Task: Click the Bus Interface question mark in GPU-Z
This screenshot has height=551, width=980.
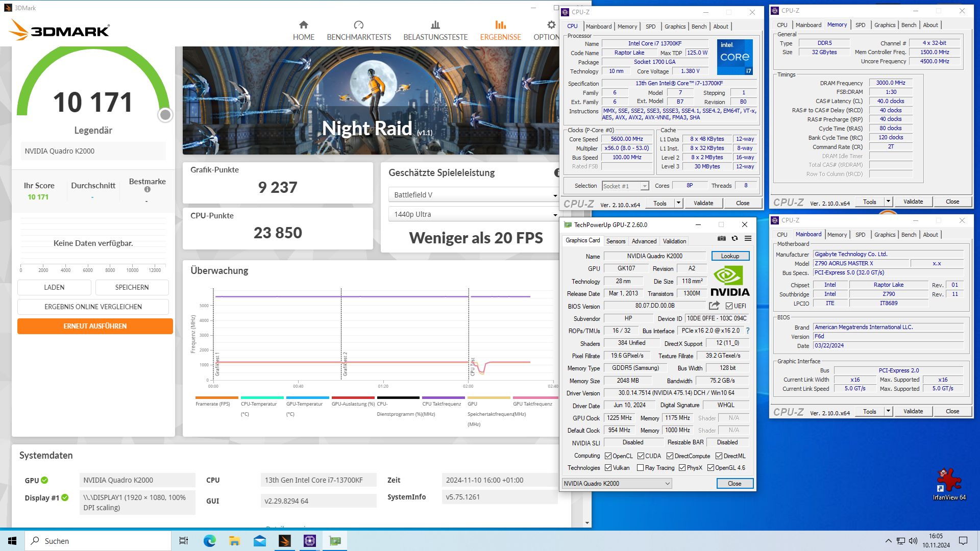Action: click(748, 331)
